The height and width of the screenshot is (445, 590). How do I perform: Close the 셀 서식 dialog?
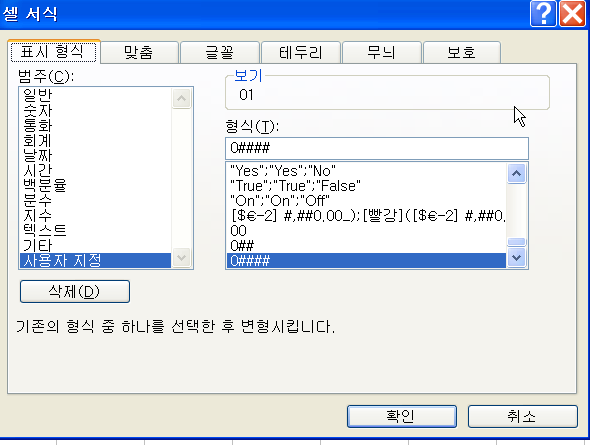(572, 14)
